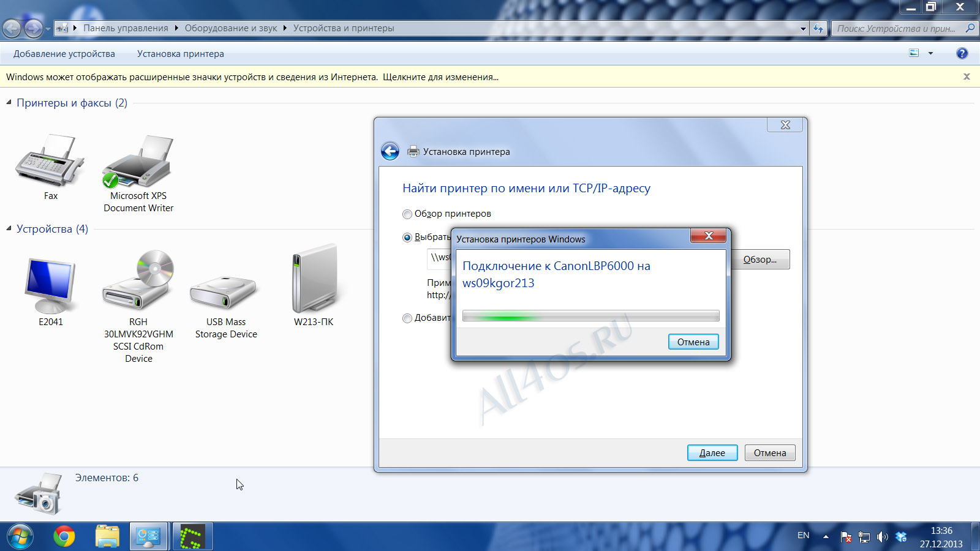Click the back arrow in printer wizard
The image size is (980, 551).
click(390, 151)
